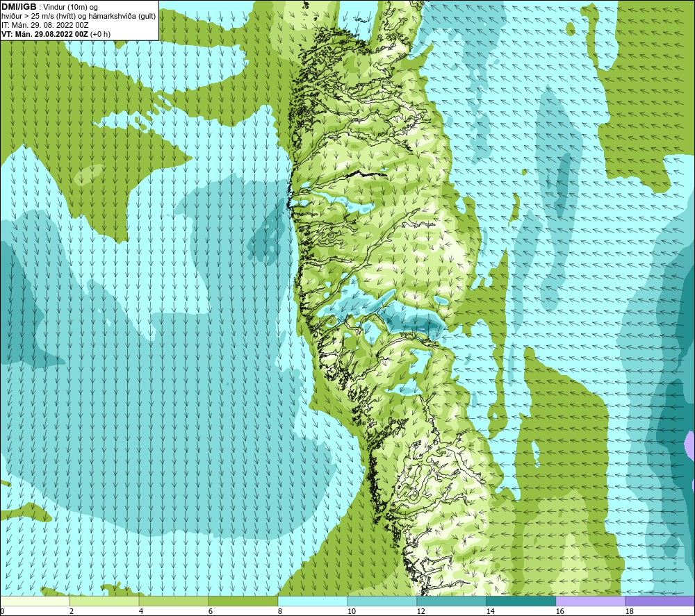The height and width of the screenshot is (616, 695).
Task: Click the legend scale label '12'
Action: [420, 612]
